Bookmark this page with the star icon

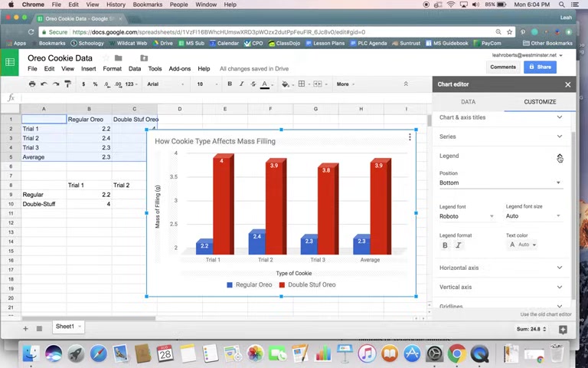pyautogui.click(x=509, y=32)
